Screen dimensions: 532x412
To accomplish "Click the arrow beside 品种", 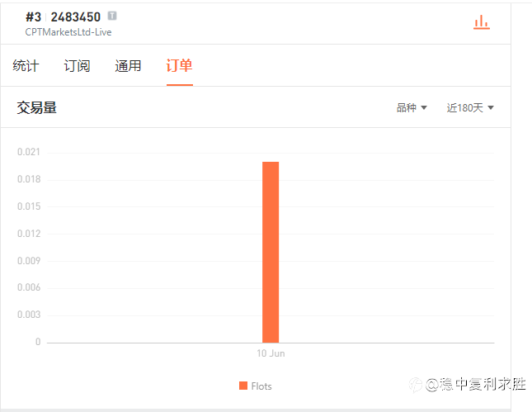I will tap(424, 107).
